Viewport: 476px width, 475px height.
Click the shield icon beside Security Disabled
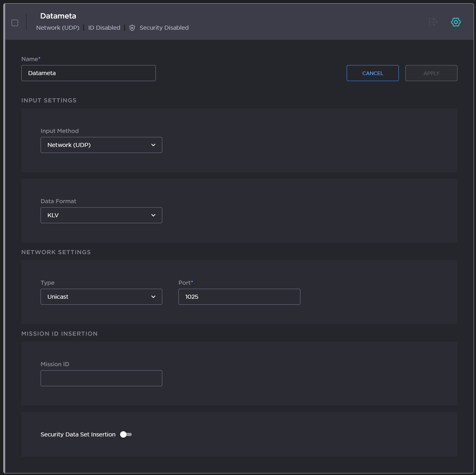132,28
